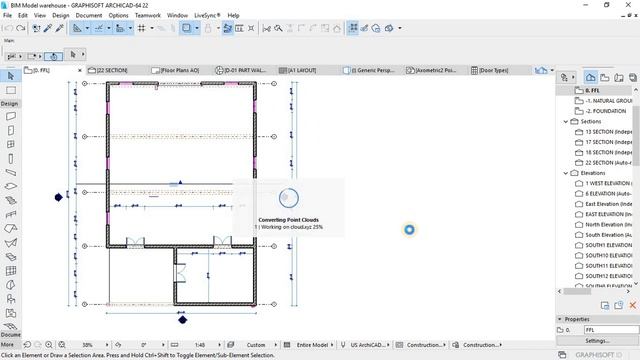Select the Window tool
640x360 pixels.
click(x=11, y=144)
